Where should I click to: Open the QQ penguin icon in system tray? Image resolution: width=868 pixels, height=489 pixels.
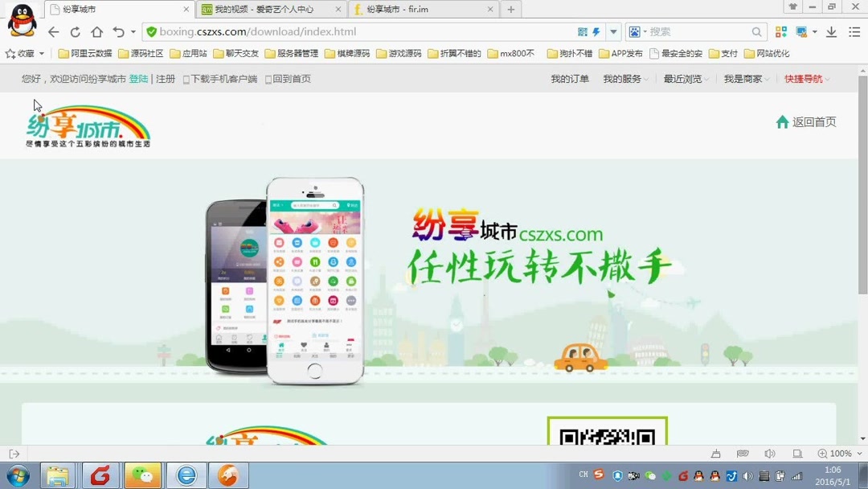(698, 475)
